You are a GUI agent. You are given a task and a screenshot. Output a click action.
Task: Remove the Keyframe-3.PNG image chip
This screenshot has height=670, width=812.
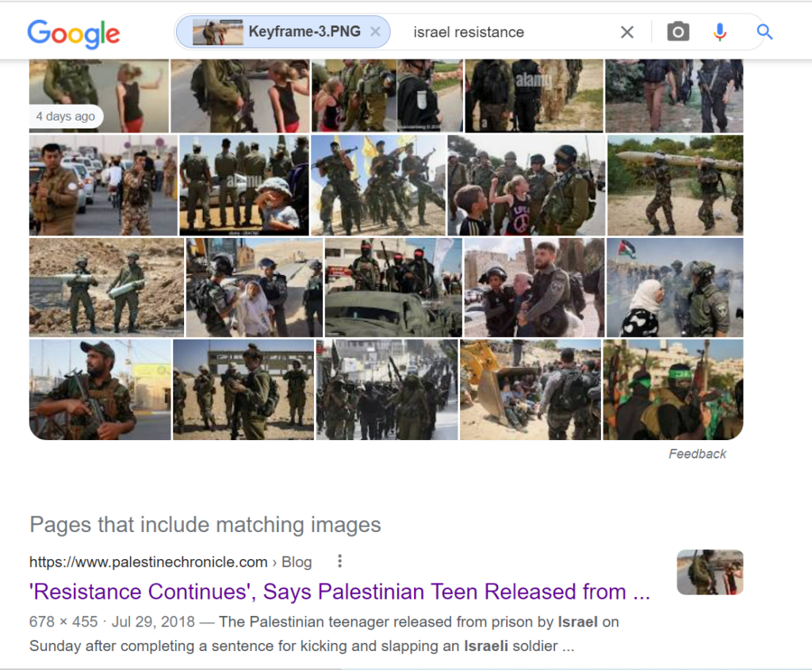point(375,32)
